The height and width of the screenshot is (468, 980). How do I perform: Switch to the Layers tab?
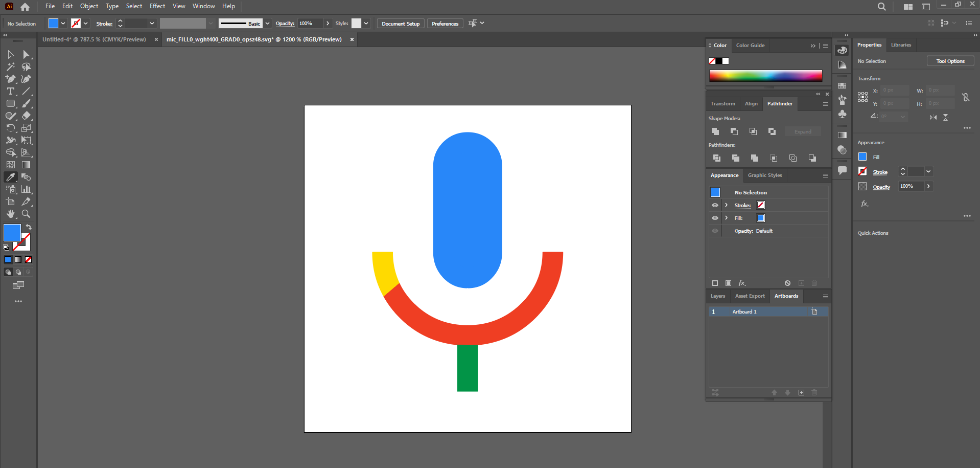click(x=717, y=296)
